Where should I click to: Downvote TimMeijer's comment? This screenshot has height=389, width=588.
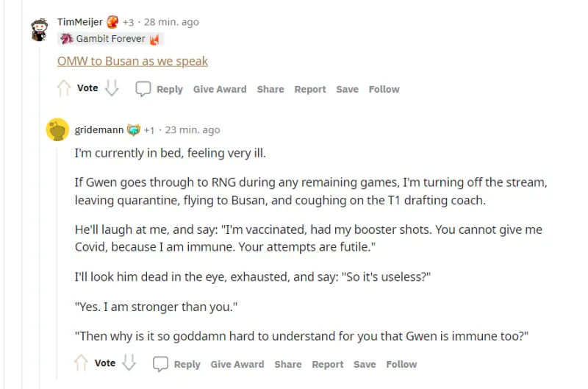pyautogui.click(x=112, y=88)
